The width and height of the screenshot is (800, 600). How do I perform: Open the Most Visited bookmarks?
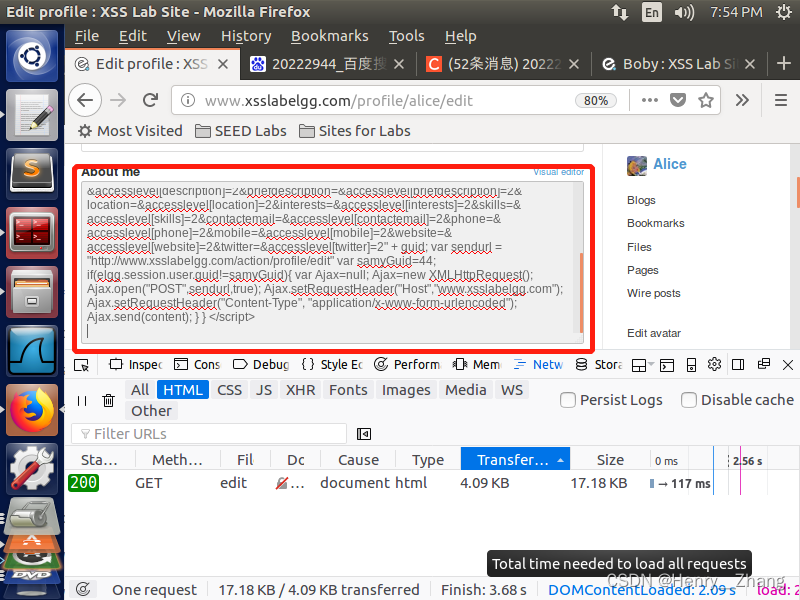[x=130, y=131]
